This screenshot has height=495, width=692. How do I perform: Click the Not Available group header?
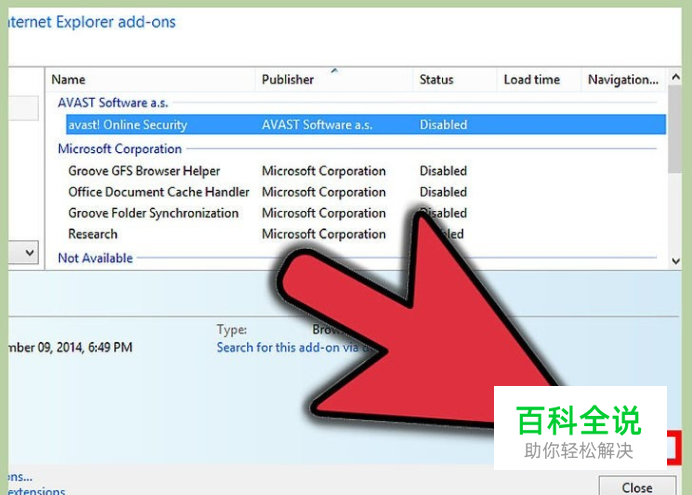pos(95,258)
